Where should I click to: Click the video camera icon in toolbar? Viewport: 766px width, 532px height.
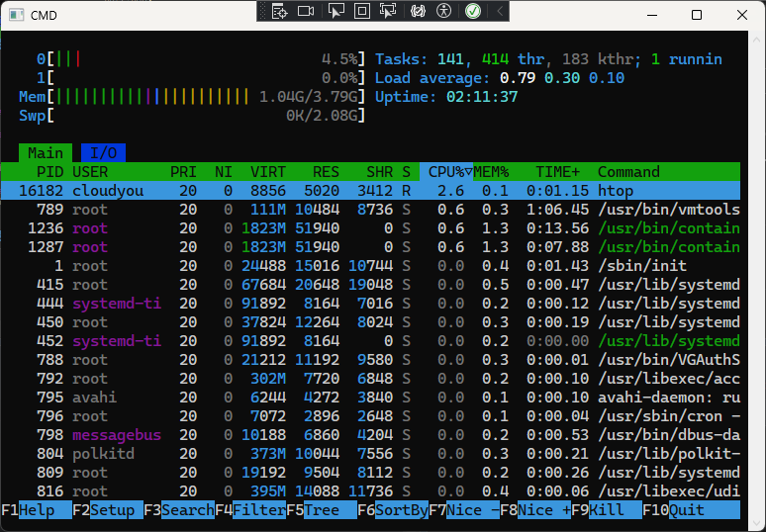pos(306,11)
